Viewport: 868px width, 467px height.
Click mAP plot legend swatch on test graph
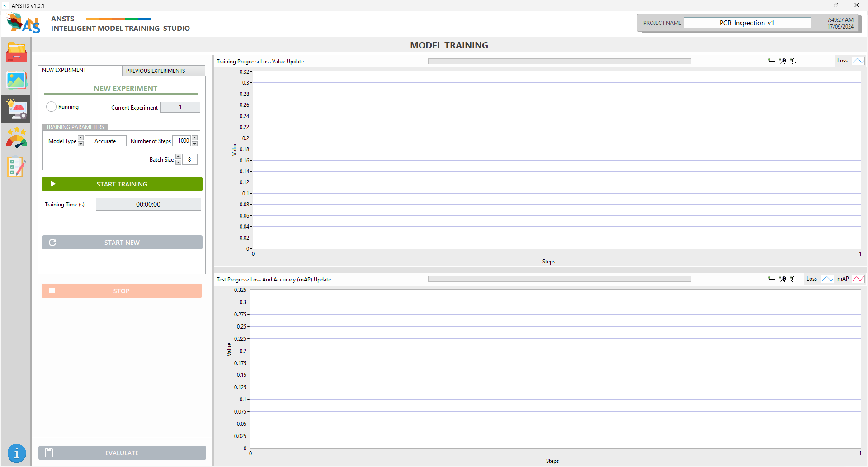click(x=858, y=279)
